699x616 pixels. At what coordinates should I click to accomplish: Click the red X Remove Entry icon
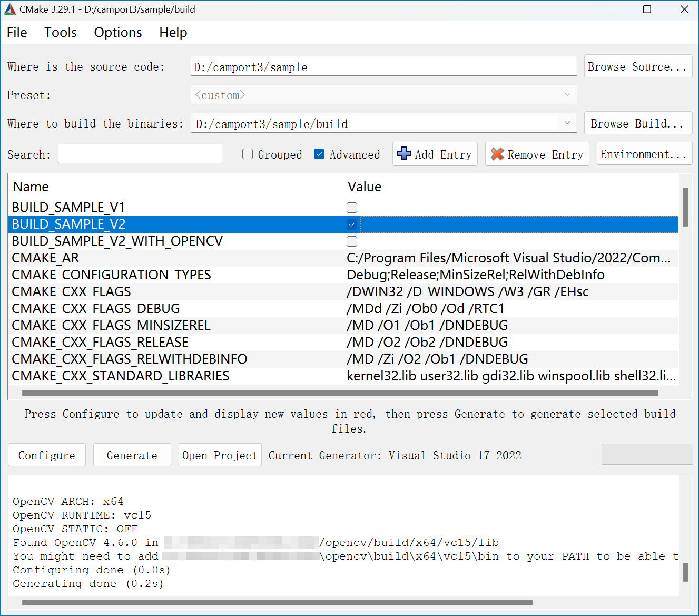click(x=497, y=154)
